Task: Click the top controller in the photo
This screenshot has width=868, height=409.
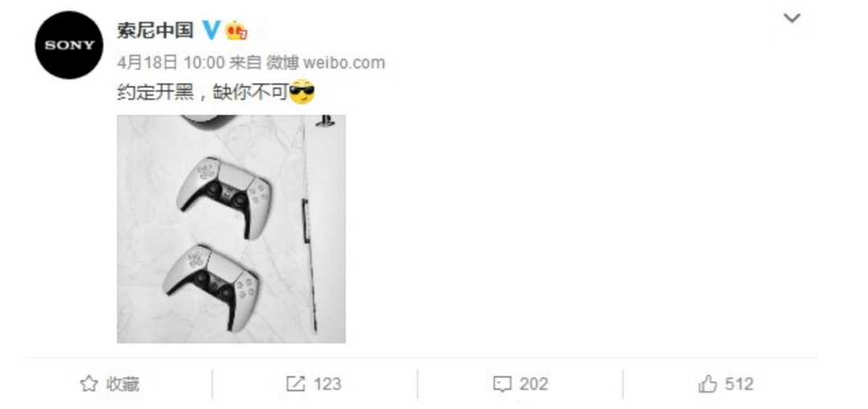Action: point(224,197)
